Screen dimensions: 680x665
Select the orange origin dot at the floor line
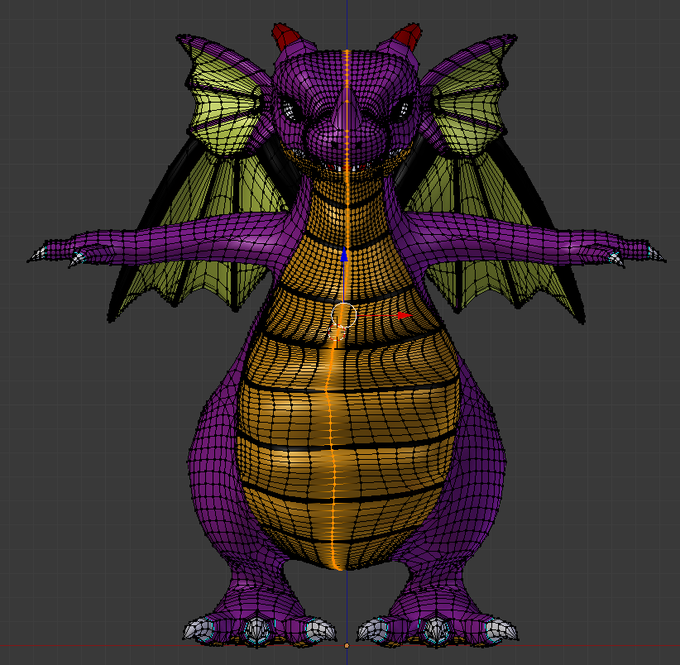pyautogui.click(x=347, y=646)
